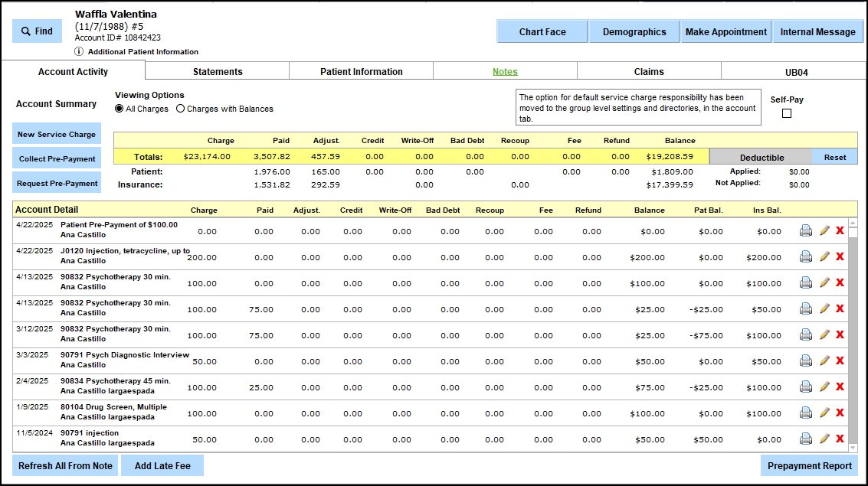Print the 80104 Drug Screen charge row

point(805,413)
